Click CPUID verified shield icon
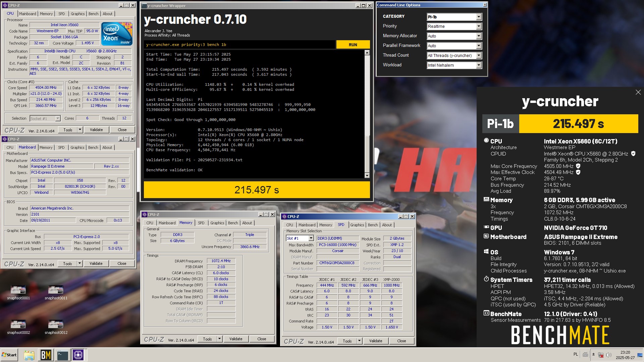The width and height of the screenshot is (644, 362). tap(633, 154)
